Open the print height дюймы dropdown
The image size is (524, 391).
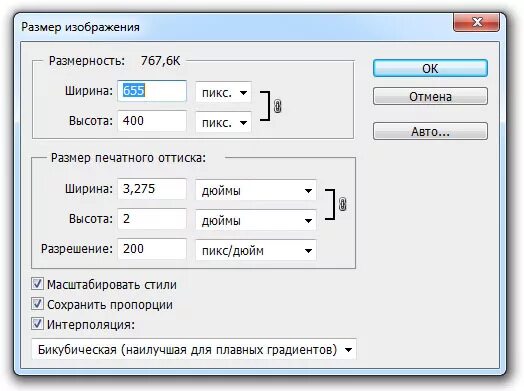pyautogui.click(x=256, y=220)
